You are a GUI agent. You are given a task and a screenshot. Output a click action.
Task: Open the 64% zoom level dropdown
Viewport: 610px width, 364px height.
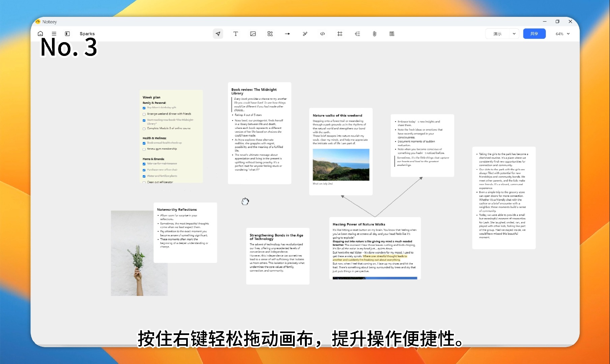coord(562,34)
